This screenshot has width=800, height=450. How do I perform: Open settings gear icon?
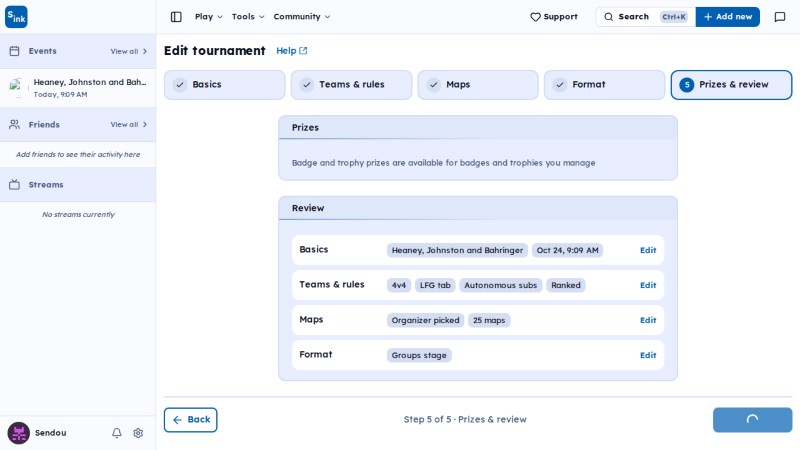pyautogui.click(x=138, y=433)
